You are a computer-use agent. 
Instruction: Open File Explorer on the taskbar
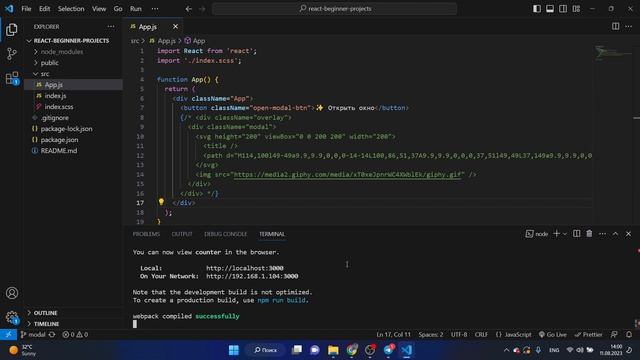(333, 350)
